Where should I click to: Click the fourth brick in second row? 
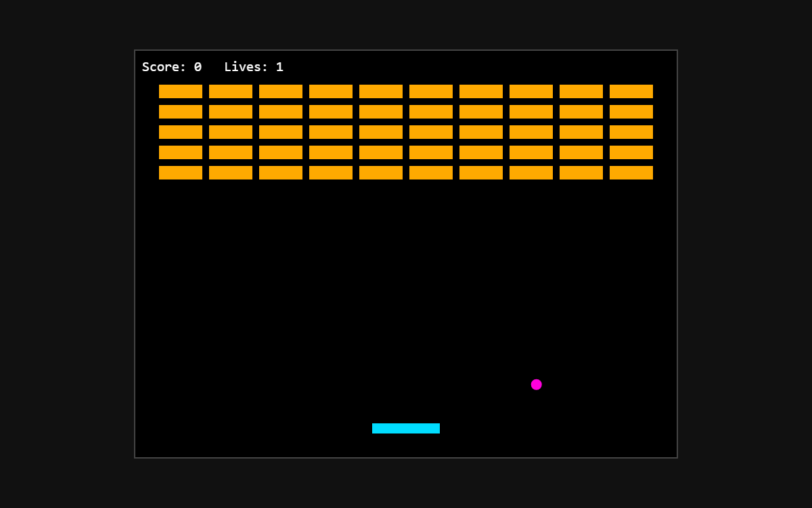[331, 112]
